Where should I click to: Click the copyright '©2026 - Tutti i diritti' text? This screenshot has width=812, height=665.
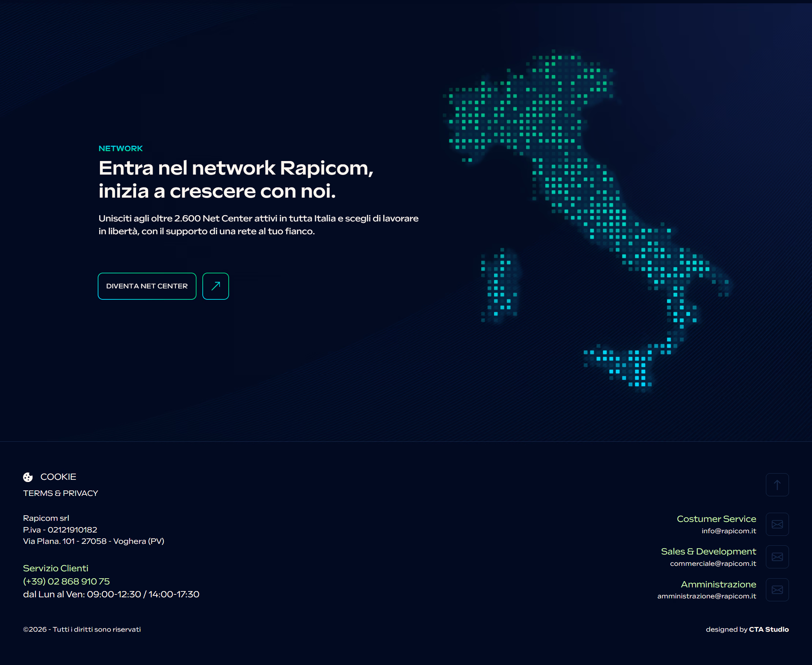tap(82, 629)
